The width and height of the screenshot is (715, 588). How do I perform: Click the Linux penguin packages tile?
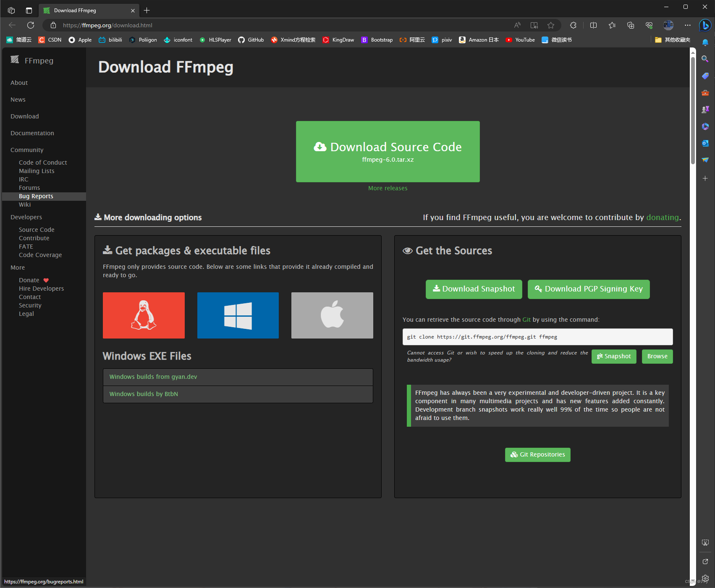tap(144, 315)
